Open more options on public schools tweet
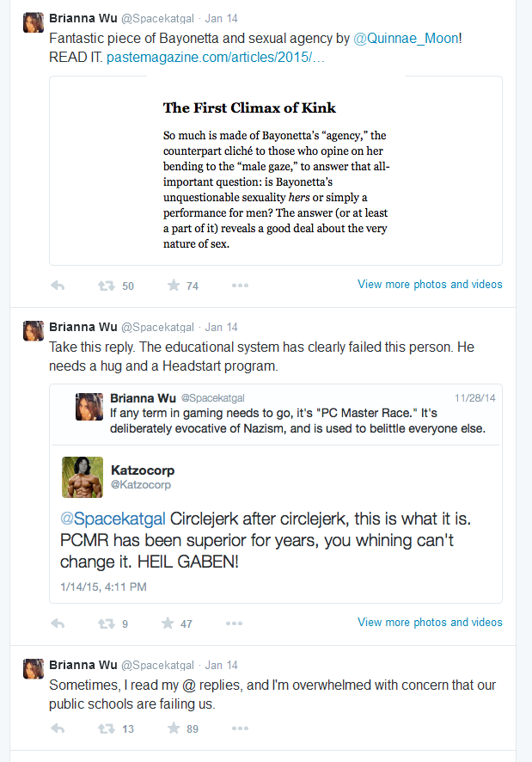The width and height of the screenshot is (532, 762). [240, 728]
